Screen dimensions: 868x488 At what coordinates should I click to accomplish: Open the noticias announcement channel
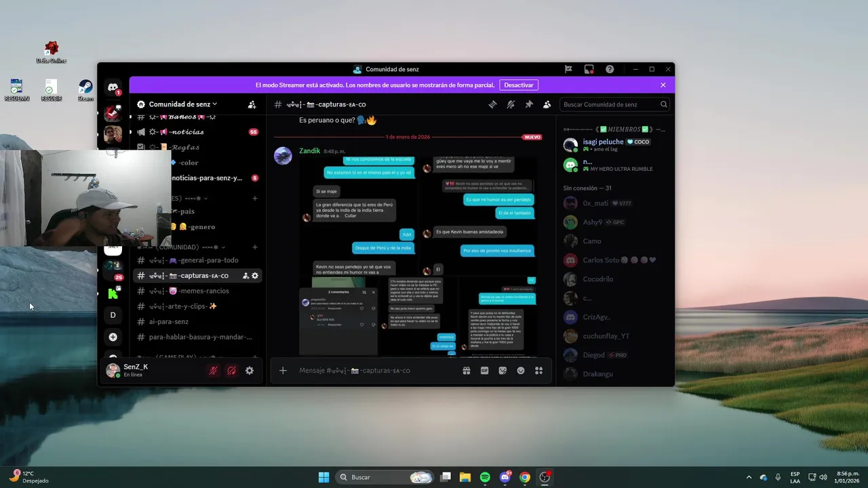[197, 132]
